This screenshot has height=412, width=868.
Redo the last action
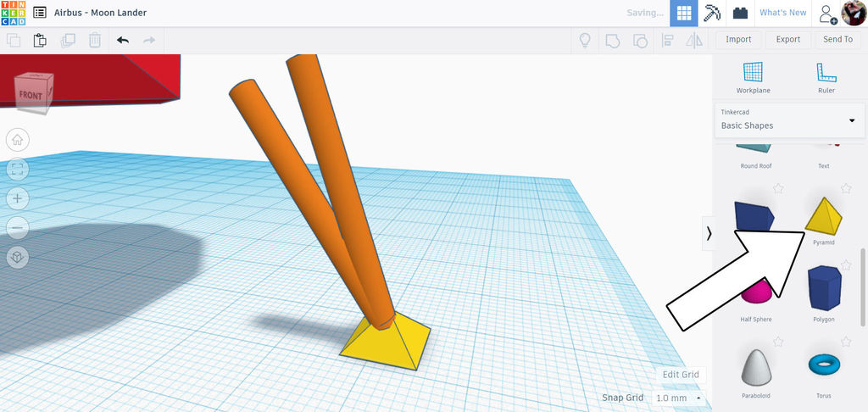149,40
